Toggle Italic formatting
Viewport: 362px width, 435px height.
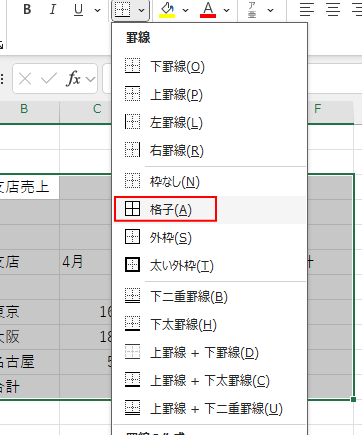pyautogui.click(x=53, y=10)
